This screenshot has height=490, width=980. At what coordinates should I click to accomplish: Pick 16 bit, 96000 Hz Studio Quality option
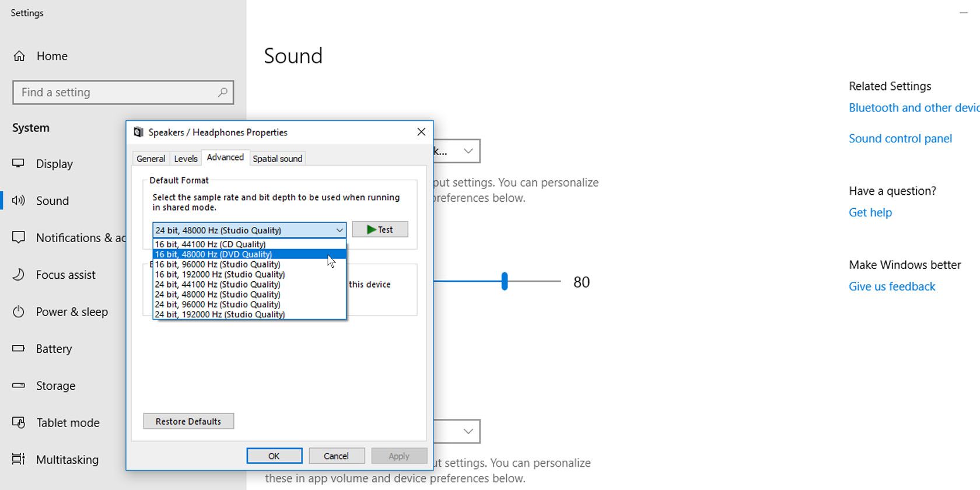218,264
